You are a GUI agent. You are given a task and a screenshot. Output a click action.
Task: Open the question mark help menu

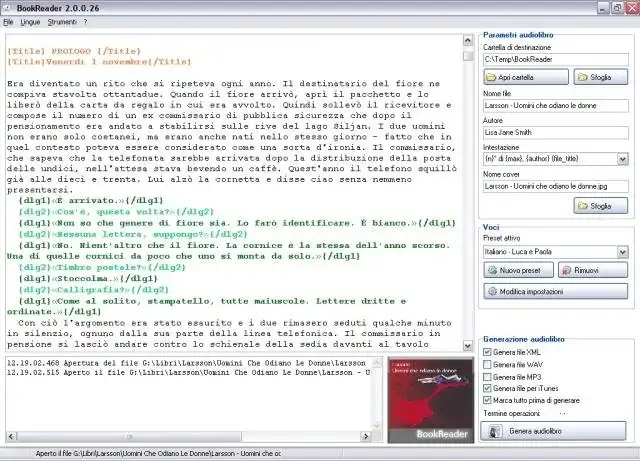point(85,22)
